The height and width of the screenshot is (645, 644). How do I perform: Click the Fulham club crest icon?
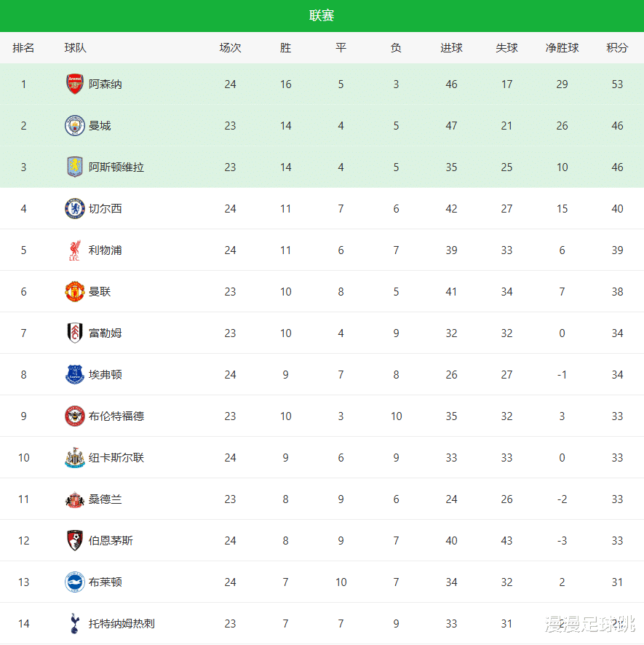coord(75,333)
